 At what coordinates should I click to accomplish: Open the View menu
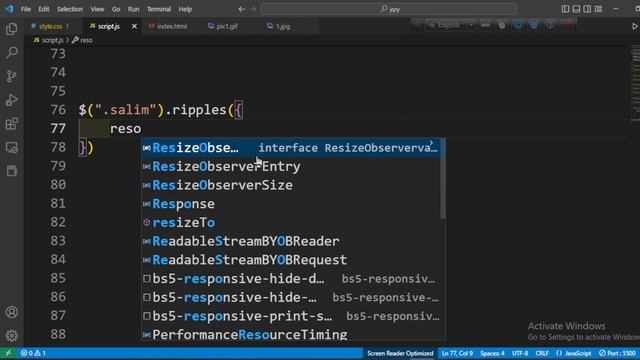click(x=97, y=9)
